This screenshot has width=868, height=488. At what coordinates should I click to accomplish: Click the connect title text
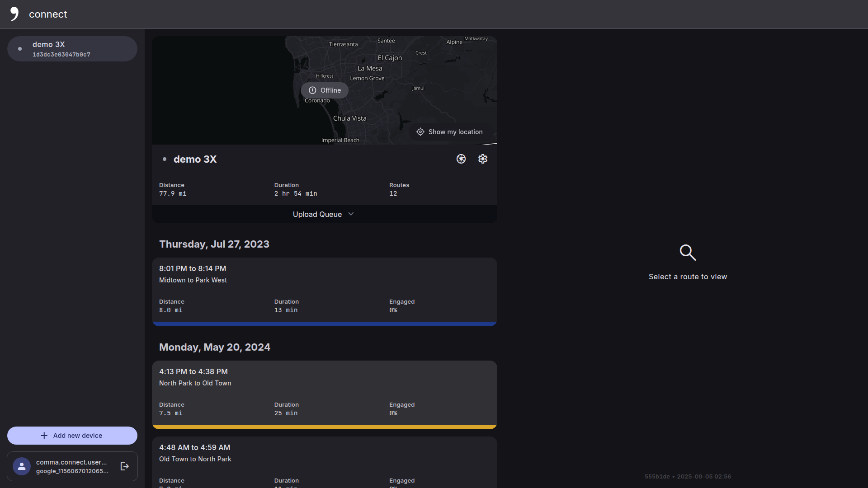coord(48,14)
